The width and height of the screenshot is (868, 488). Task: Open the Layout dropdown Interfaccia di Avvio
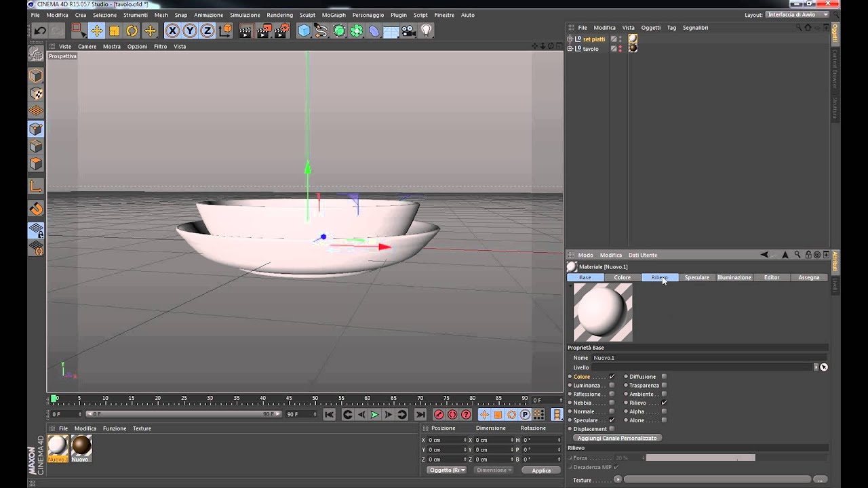798,15
